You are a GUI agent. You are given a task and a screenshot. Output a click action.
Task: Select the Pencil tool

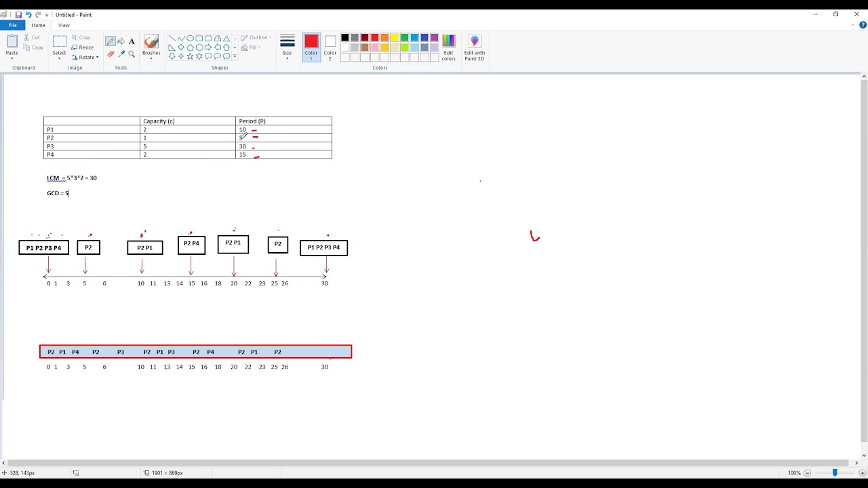[x=111, y=41]
